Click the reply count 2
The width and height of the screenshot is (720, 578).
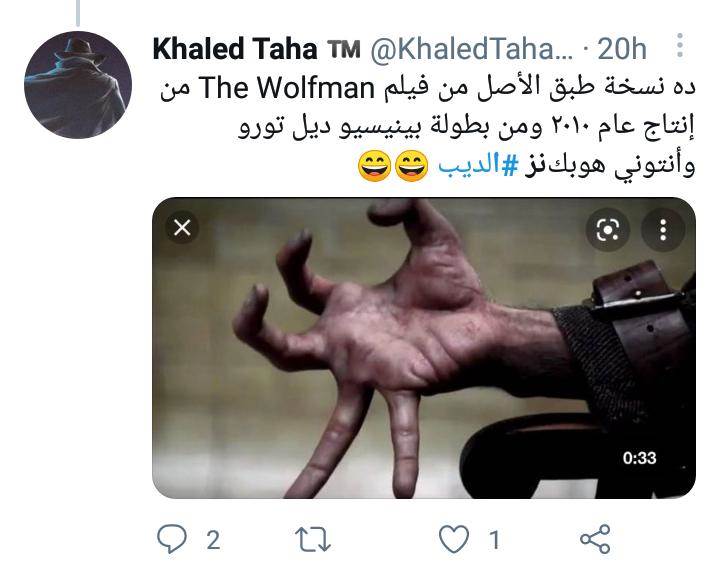pos(213,540)
